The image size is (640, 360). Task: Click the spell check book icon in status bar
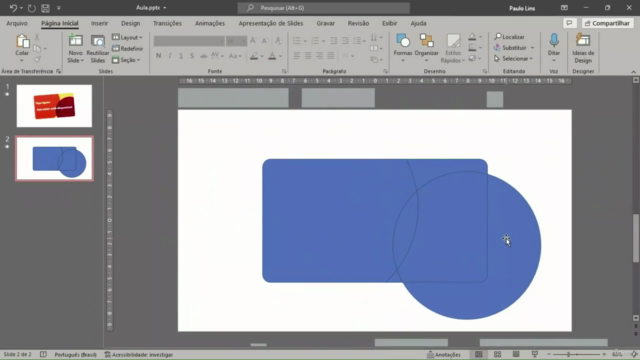tap(43, 354)
